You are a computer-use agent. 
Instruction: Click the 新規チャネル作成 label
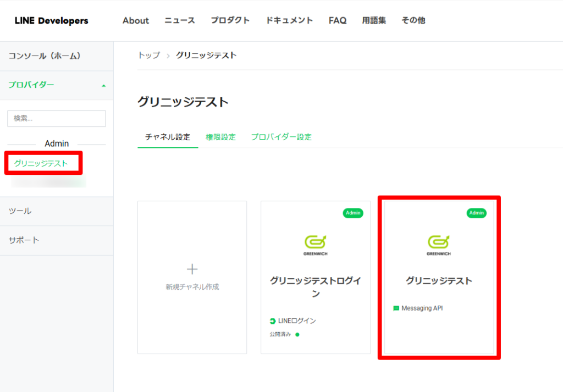coord(192,287)
